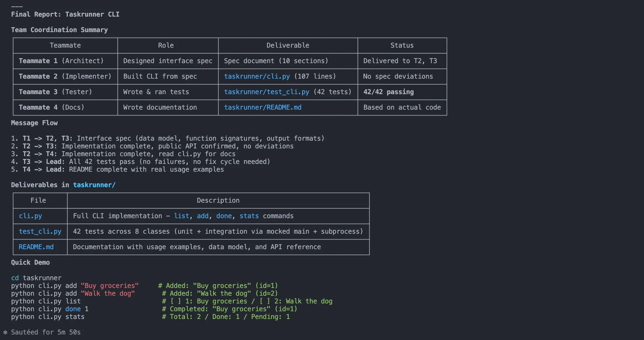Click the 'Deliverable' column header
The image size is (644, 340).
click(288, 45)
